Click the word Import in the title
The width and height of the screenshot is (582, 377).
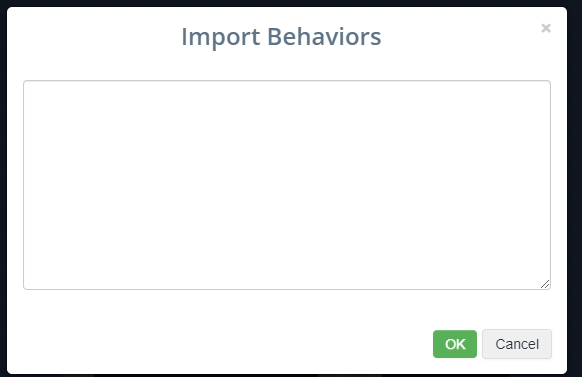click(220, 37)
